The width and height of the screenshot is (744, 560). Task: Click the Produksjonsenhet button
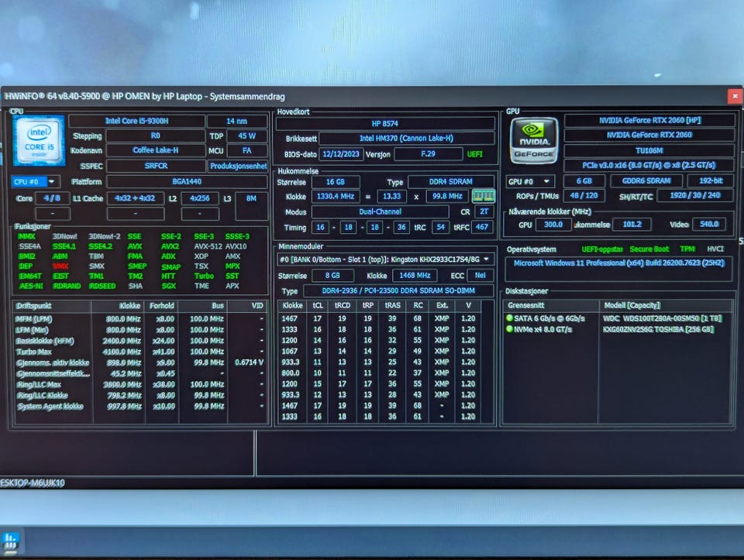(238, 166)
